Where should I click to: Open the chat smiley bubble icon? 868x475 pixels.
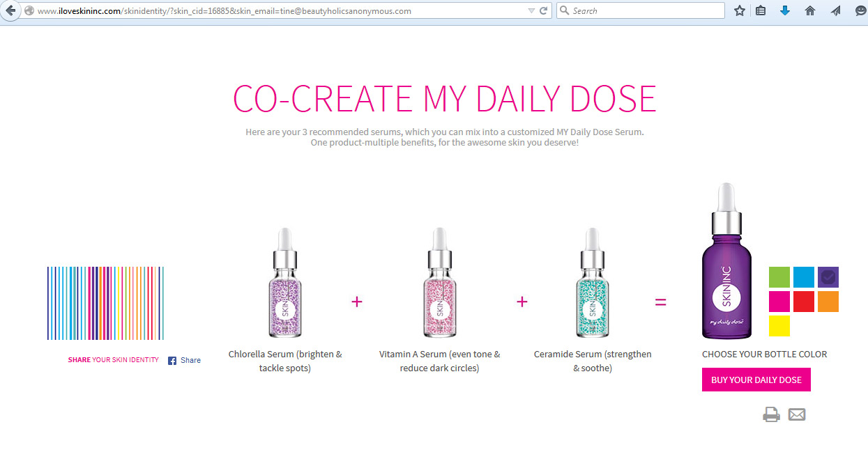[x=861, y=11]
